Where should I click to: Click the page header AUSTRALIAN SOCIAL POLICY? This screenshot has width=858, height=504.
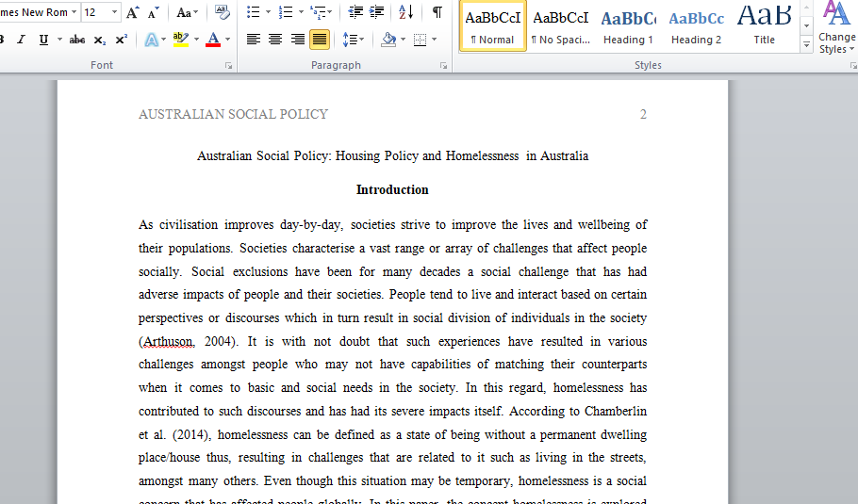(x=233, y=114)
